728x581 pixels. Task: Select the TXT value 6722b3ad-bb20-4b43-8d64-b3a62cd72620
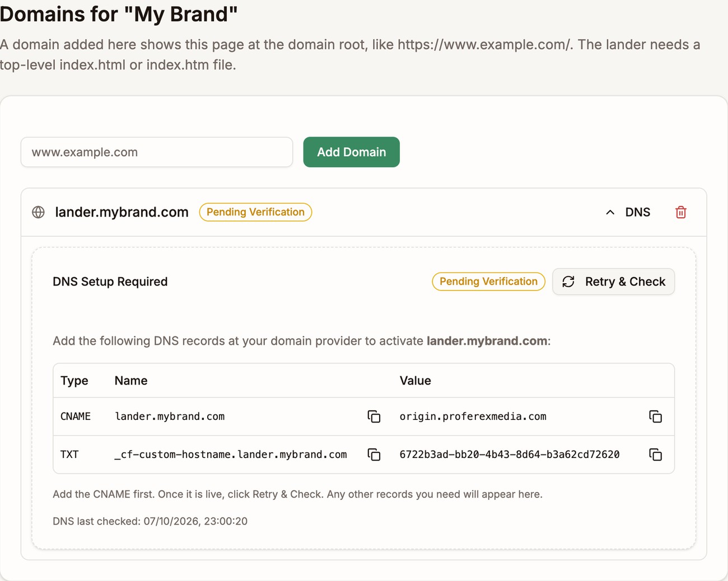[510, 455]
